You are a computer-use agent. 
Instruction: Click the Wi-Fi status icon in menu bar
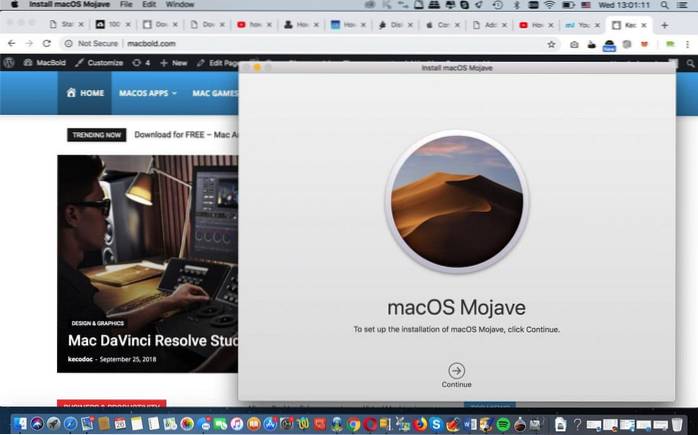coord(548,5)
